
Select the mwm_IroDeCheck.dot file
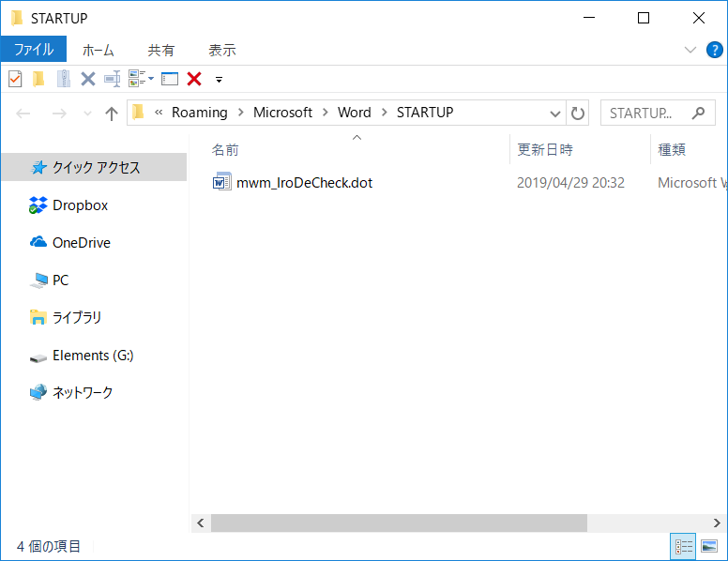(304, 183)
